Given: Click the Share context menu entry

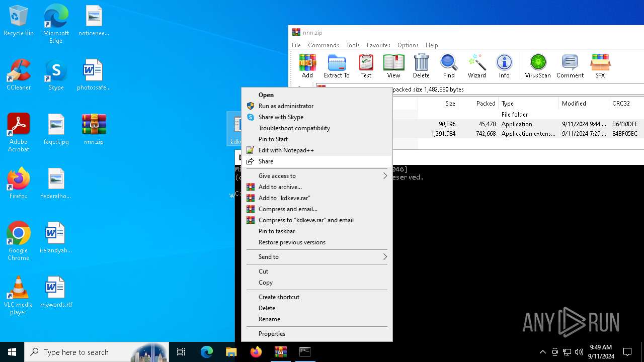Looking at the screenshot, I should pyautogui.click(x=317, y=161).
